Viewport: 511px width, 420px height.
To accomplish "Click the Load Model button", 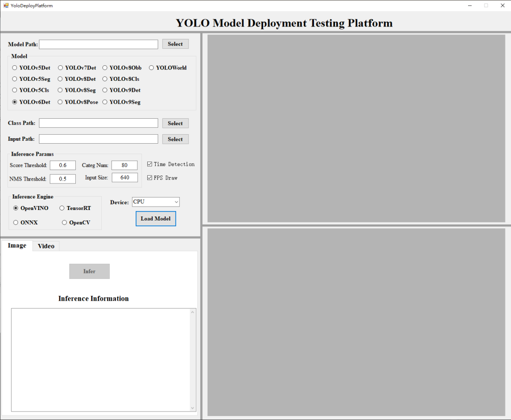I will 155,218.
